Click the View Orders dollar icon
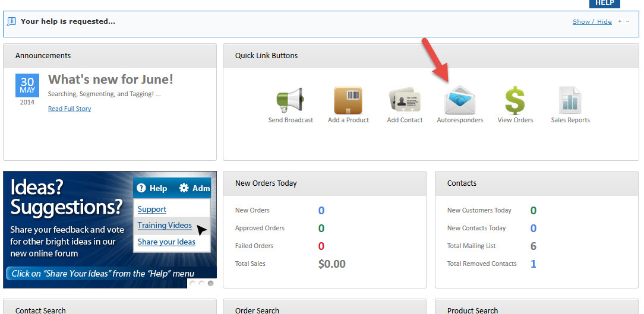Image resolution: width=644 pixels, height=314 pixels. coord(515,101)
